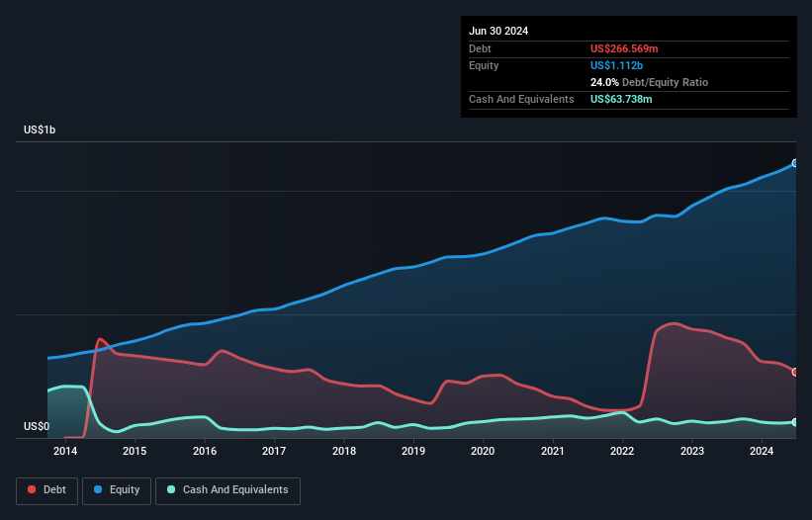
Task: Click the US$63.738m cash value
Action: point(621,99)
